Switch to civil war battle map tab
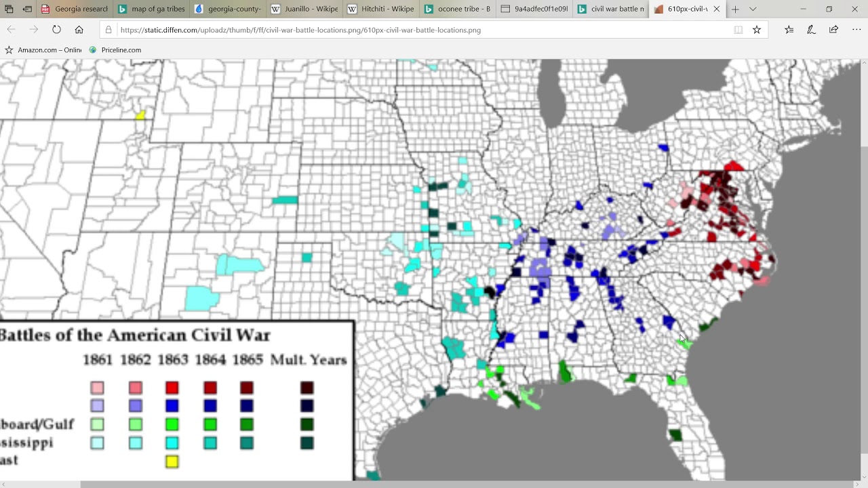868x488 pixels. click(x=612, y=9)
